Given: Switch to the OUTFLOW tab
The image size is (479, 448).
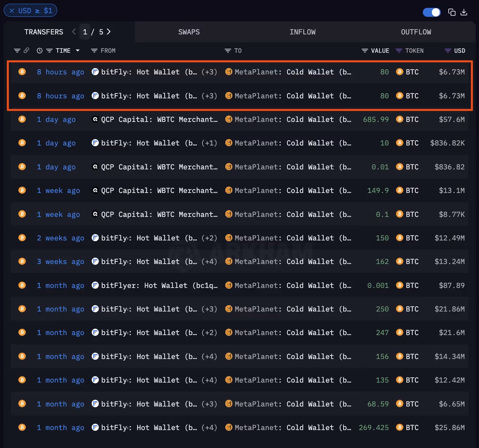Looking at the screenshot, I should pyautogui.click(x=416, y=32).
